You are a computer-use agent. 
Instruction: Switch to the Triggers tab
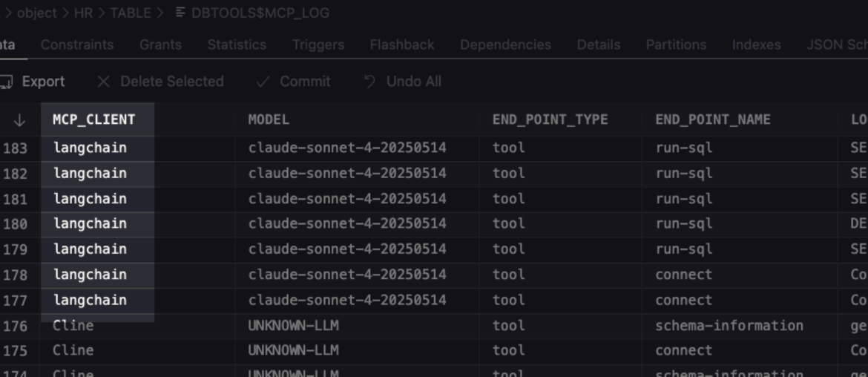(x=318, y=45)
